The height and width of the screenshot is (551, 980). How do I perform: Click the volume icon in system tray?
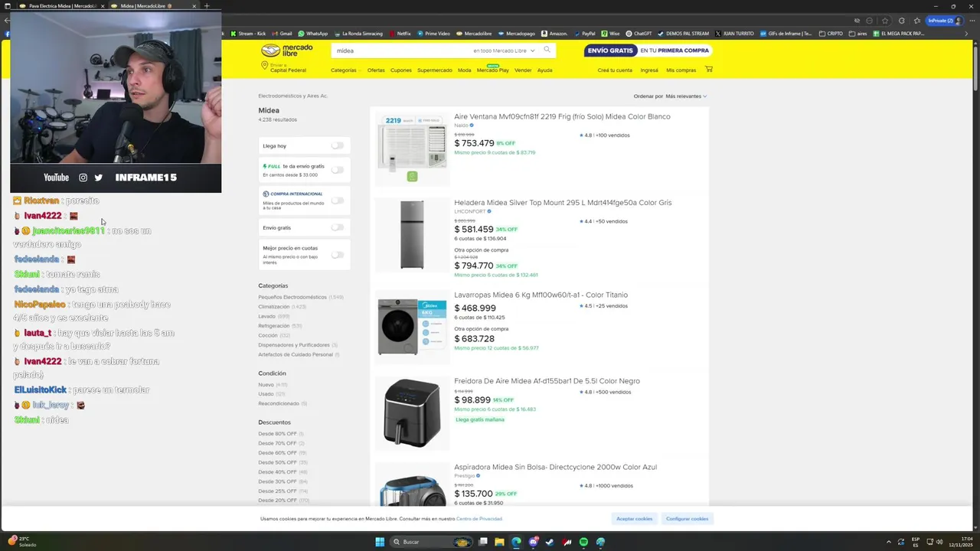(x=940, y=542)
